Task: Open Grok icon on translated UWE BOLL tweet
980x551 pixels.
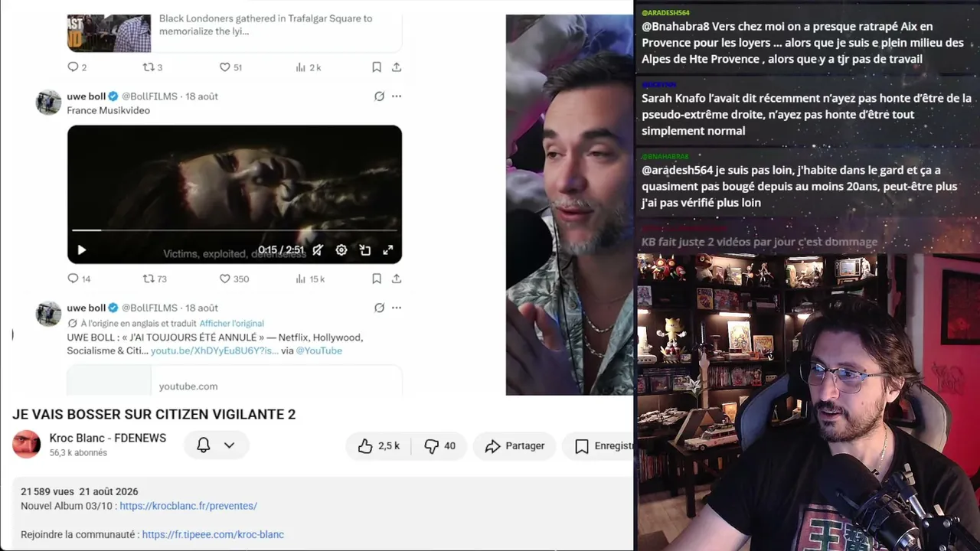Action: 379,308
